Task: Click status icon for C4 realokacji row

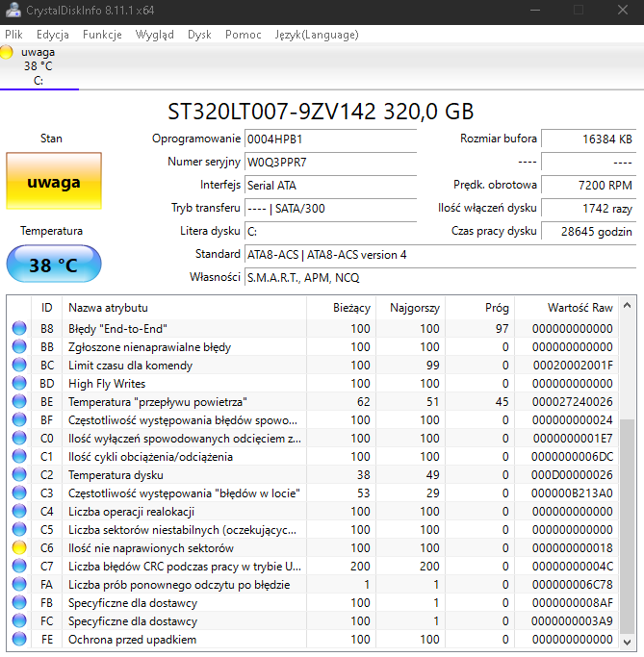Action: pyautogui.click(x=19, y=511)
